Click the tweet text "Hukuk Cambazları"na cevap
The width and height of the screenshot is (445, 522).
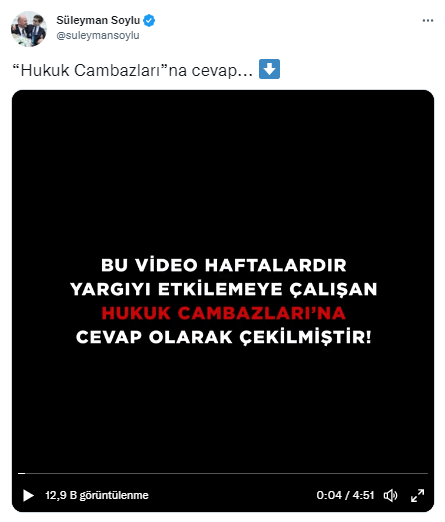coord(132,70)
